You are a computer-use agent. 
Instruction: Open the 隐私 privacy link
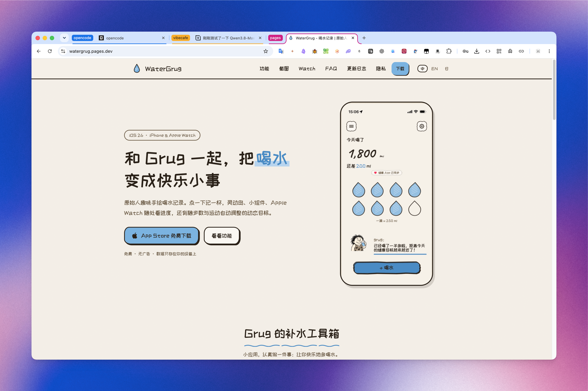[x=381, y=69]
